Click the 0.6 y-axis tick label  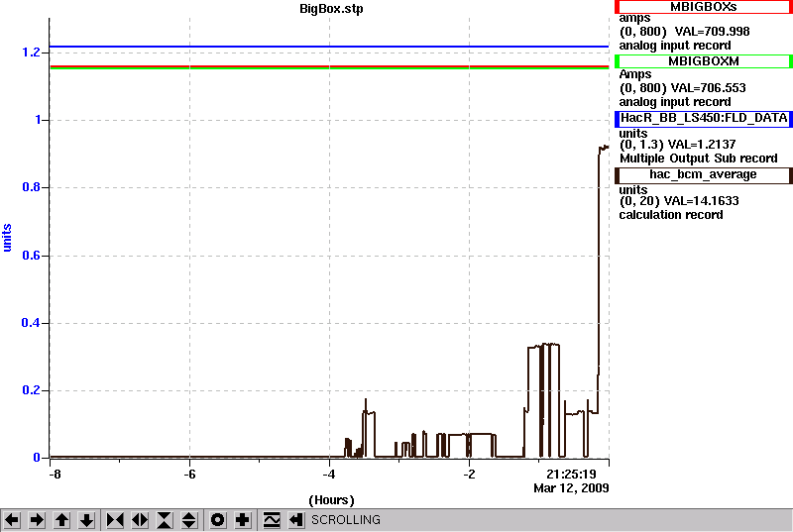pos(31,256)
